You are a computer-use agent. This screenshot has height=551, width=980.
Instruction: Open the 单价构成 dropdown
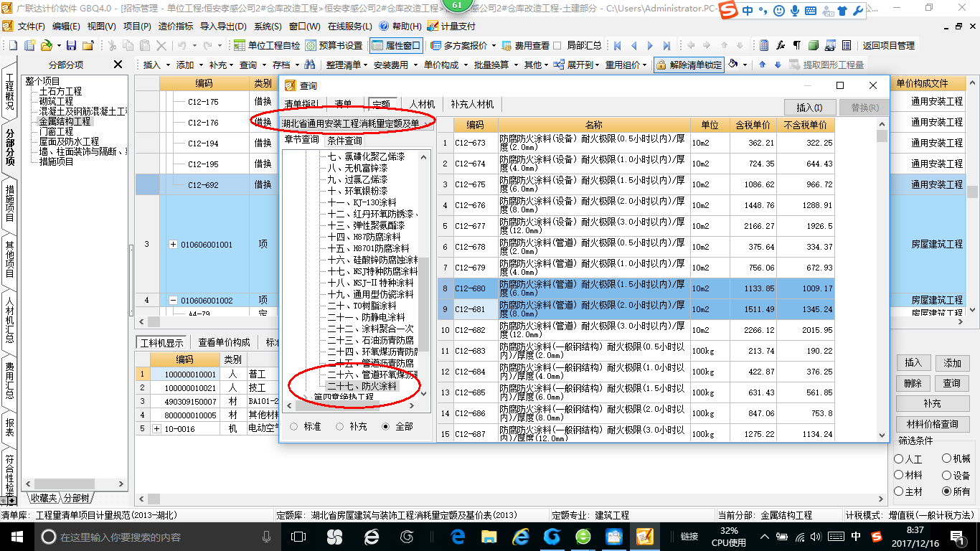coord(446,65)
